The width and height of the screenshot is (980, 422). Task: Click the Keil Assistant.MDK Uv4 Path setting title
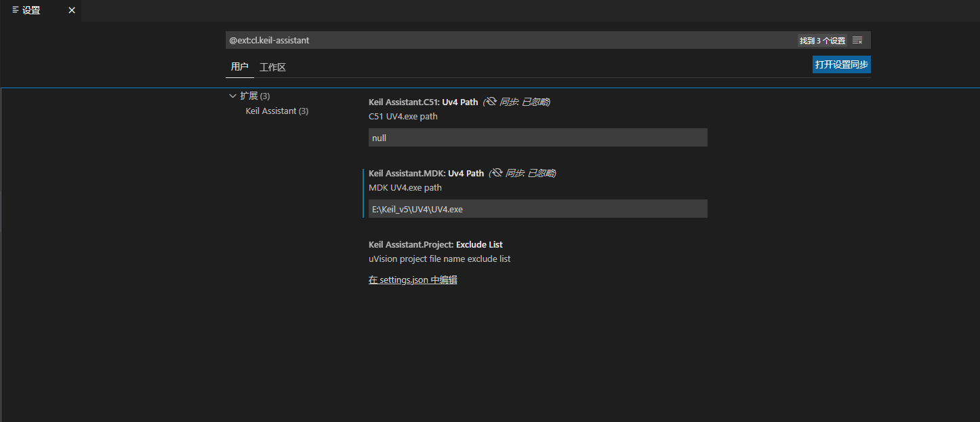pyautogui.click(x=426, y=172)
